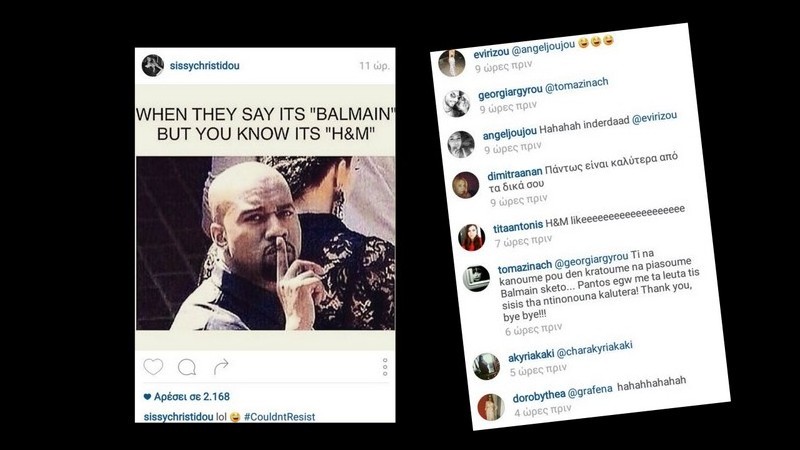
Task: Open the comment bubble icon
Action: coord(187,367)
